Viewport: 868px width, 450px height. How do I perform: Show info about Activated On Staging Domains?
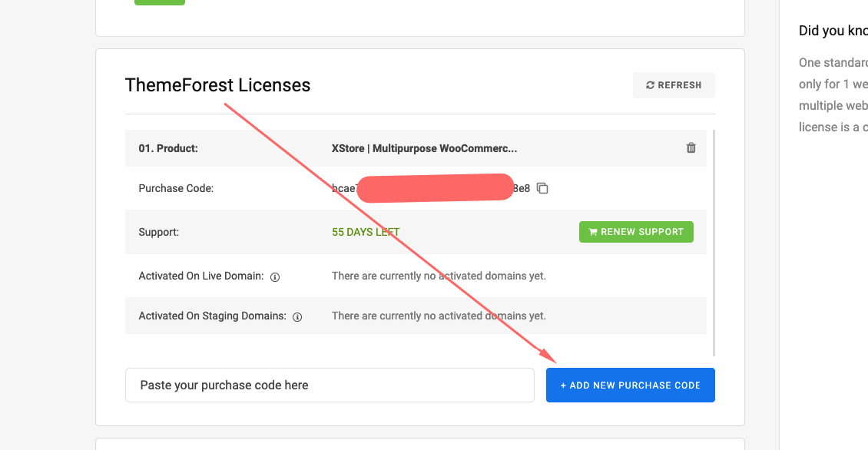297,316
